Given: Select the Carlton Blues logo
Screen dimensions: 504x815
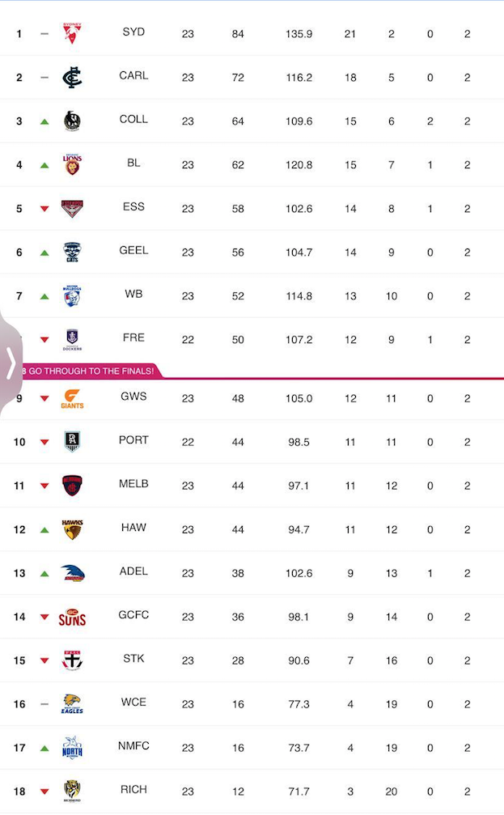Looking at the screenshot, I should tap(71, 76).
